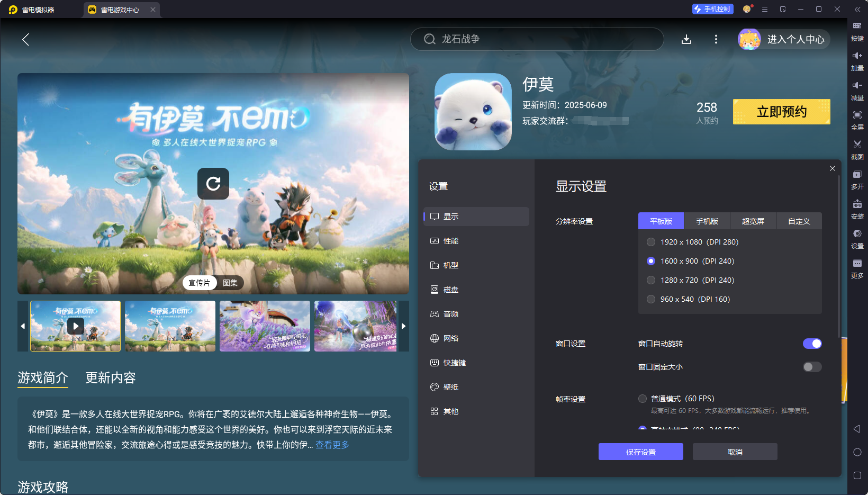
Task: Open 按键 keymapping in right sidebar
Action: [857, 31]
